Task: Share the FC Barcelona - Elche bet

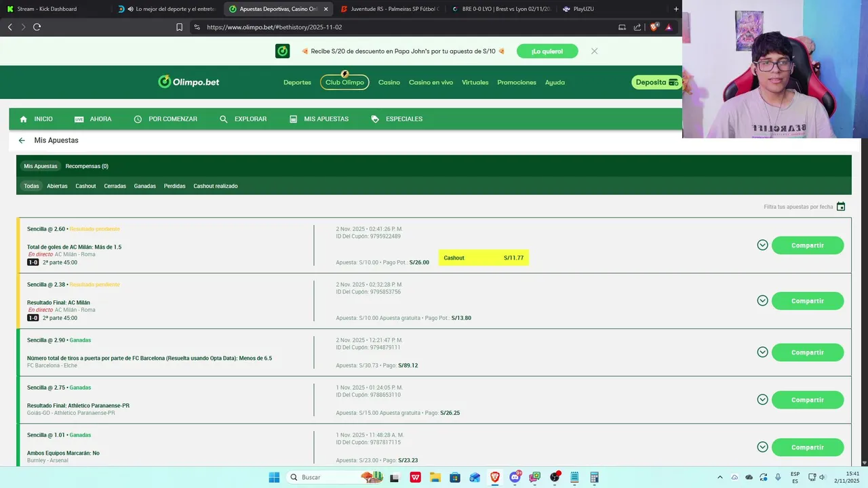Action: [808, 352]
